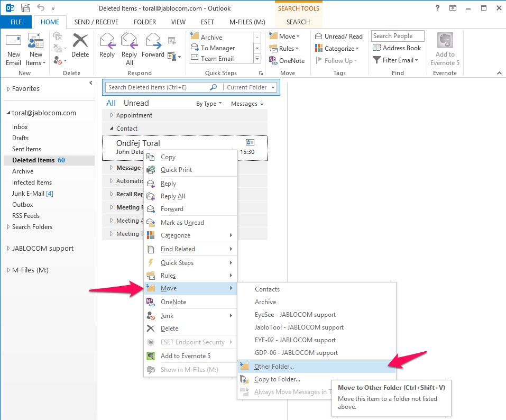This screenshot has height=420, width=506.
Task: Select Quick Print in context menu
Action: 176,170
